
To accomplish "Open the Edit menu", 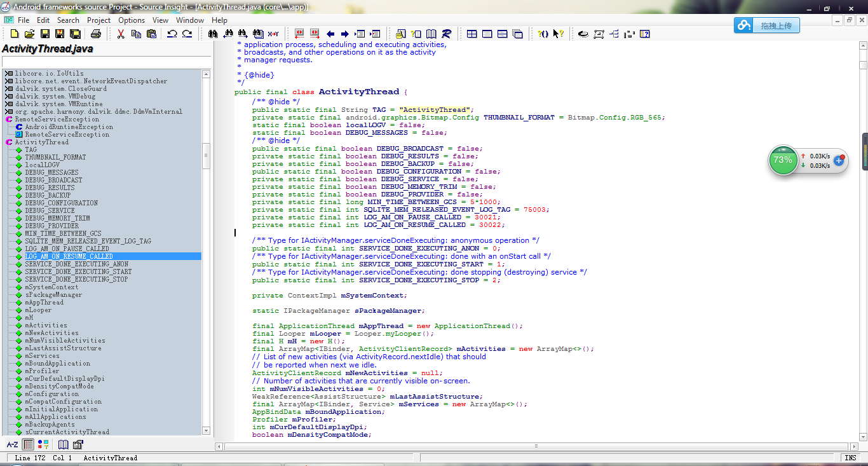I will tap(43, 20).
